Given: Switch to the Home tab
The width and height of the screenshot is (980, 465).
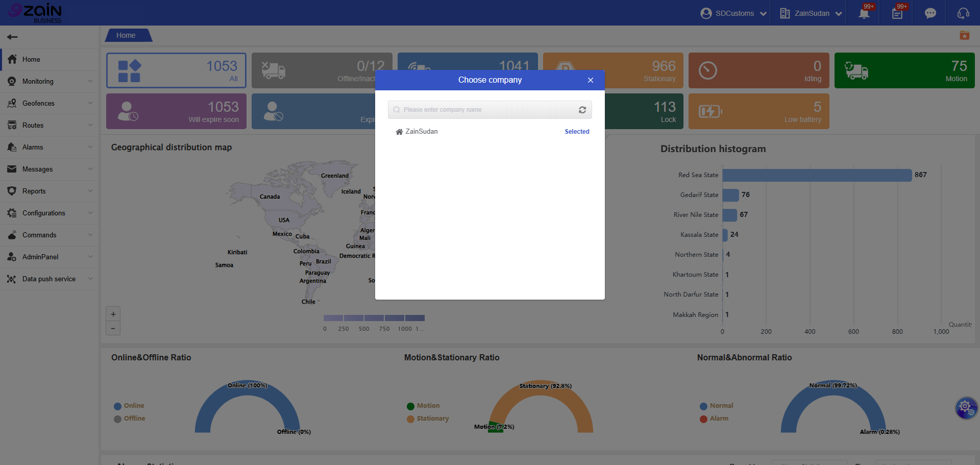Looking at the screenshot, I should (x=126, y=35).
